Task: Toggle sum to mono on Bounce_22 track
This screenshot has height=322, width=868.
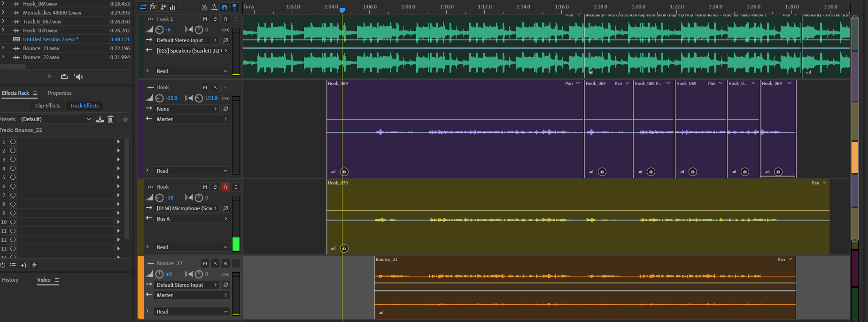Action: pyautogui.click(x=226, y=274)
